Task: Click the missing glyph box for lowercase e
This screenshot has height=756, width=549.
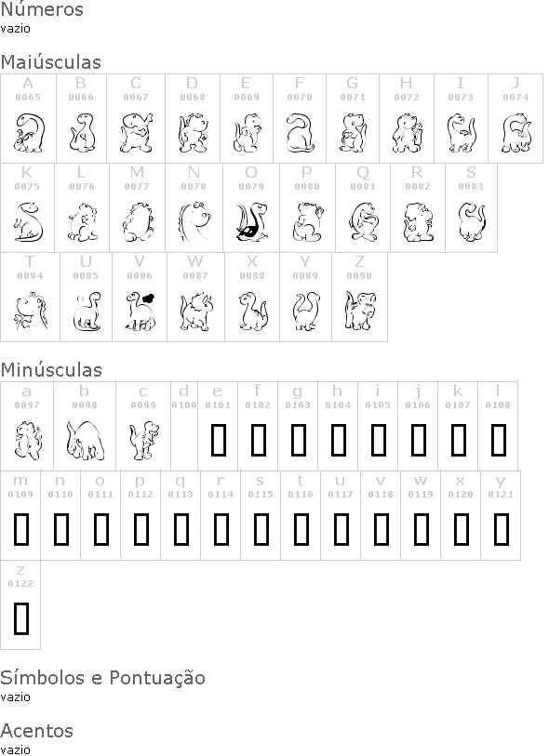Action: point(219,440)
